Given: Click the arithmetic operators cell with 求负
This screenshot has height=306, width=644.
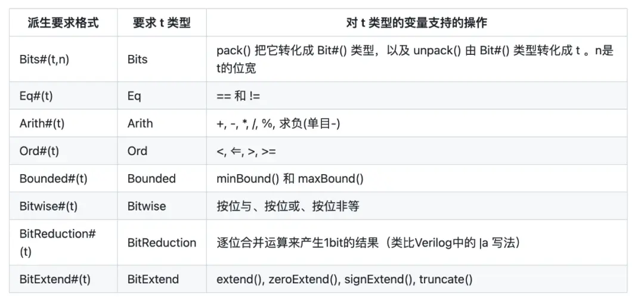Looking at the screenshot, I should [x=278, y=123].
